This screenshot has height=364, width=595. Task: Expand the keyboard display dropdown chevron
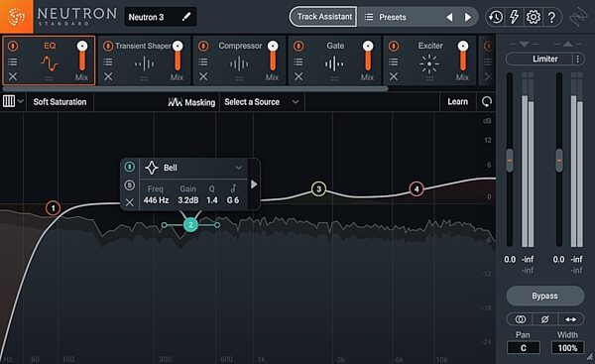click(21, 101)
